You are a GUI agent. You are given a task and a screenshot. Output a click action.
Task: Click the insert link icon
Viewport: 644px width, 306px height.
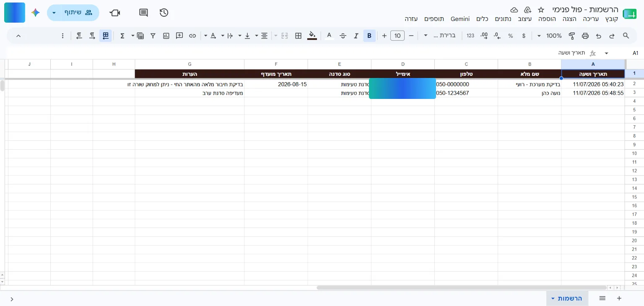(x=192, y=36)
